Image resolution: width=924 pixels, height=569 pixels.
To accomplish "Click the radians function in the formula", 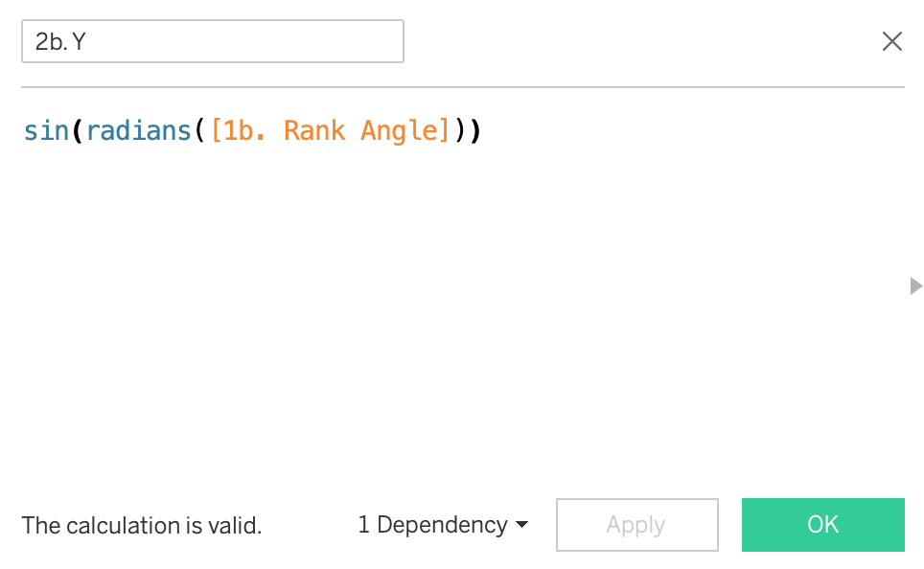I will [139, 130].
